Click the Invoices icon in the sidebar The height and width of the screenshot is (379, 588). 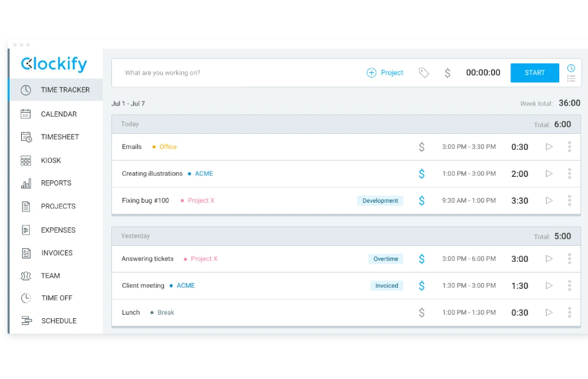pyautogui.click(x=26, y=253)
